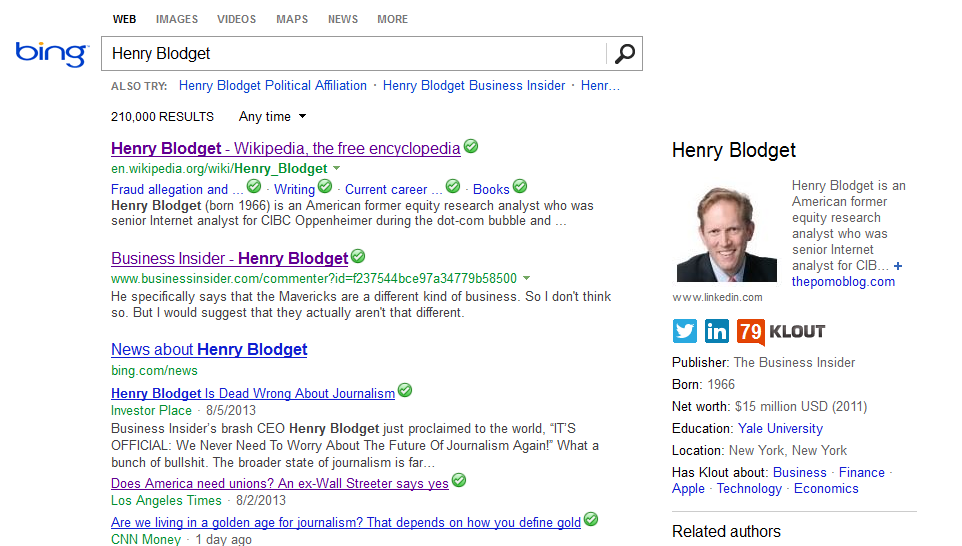Expand the description with the plus sign
Viewport: 962px width, 546px height.
point(898,266)
